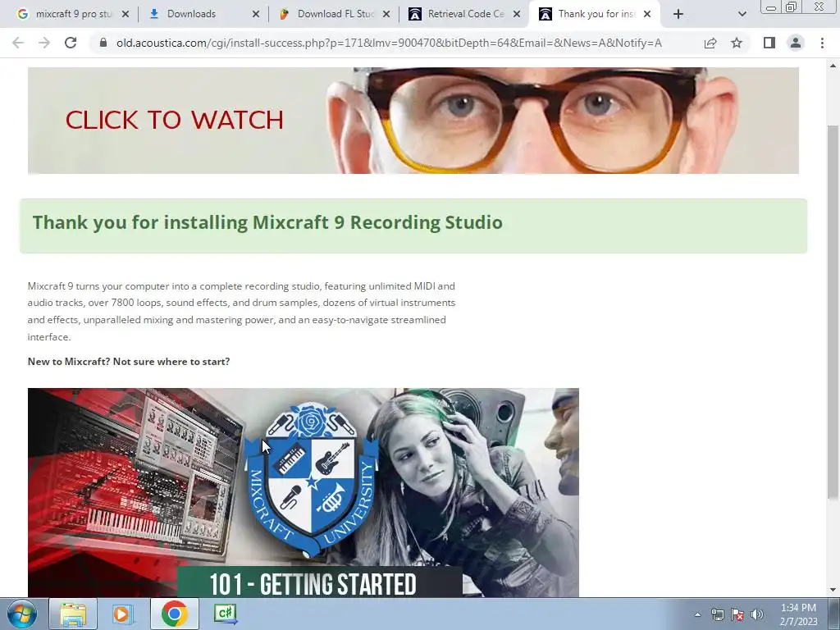Open a new browser tab

point(678,14)
